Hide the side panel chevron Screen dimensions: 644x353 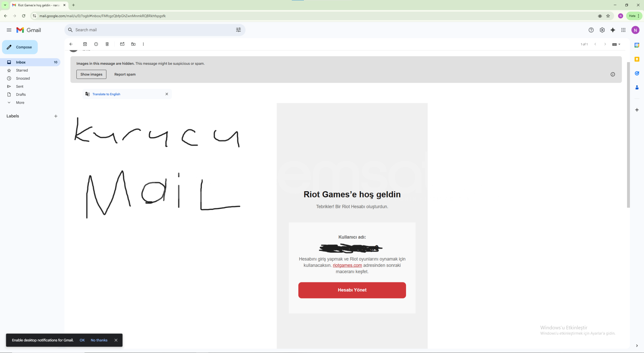point(637,345)
